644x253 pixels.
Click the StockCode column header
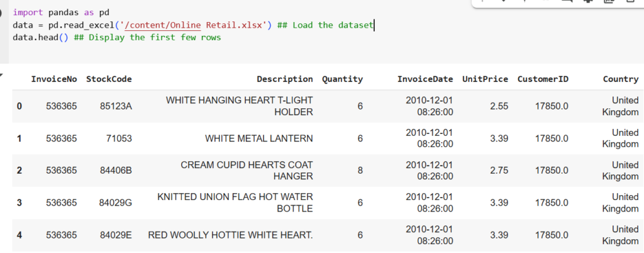[x=109, y=79]
